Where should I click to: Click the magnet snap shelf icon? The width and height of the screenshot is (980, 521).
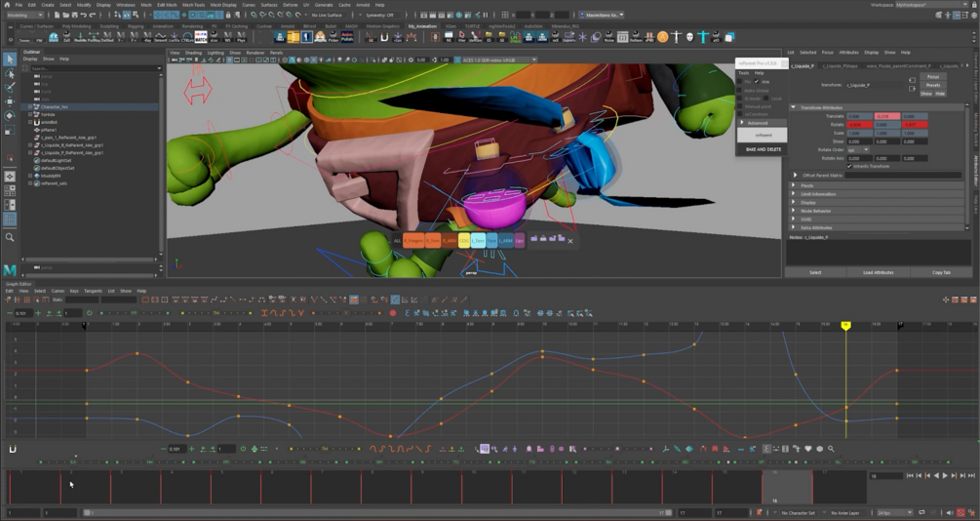click(384, 37)
